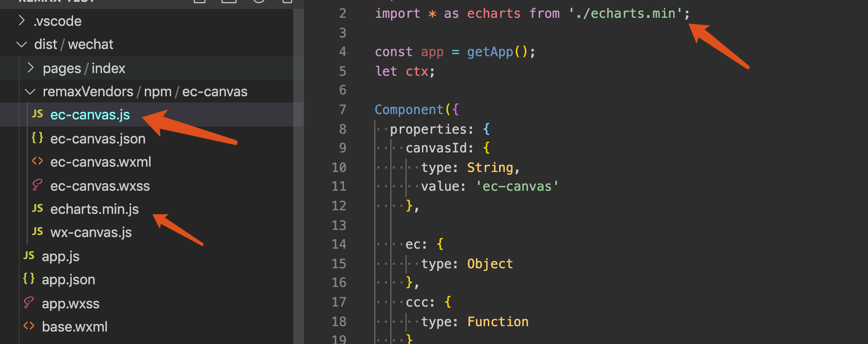The height and width of the screenshot is (344, 868).
Task: Click braces icon beside ec-canvas.json
Action: click(37, 138)
